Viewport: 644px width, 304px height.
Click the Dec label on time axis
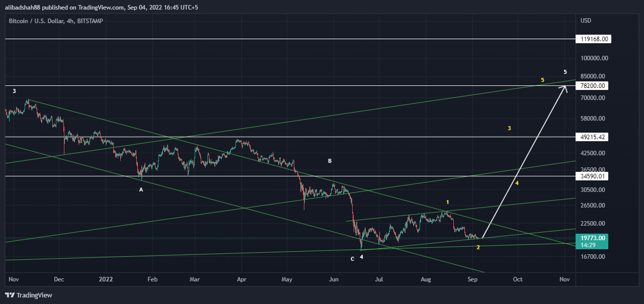point(59,279)
